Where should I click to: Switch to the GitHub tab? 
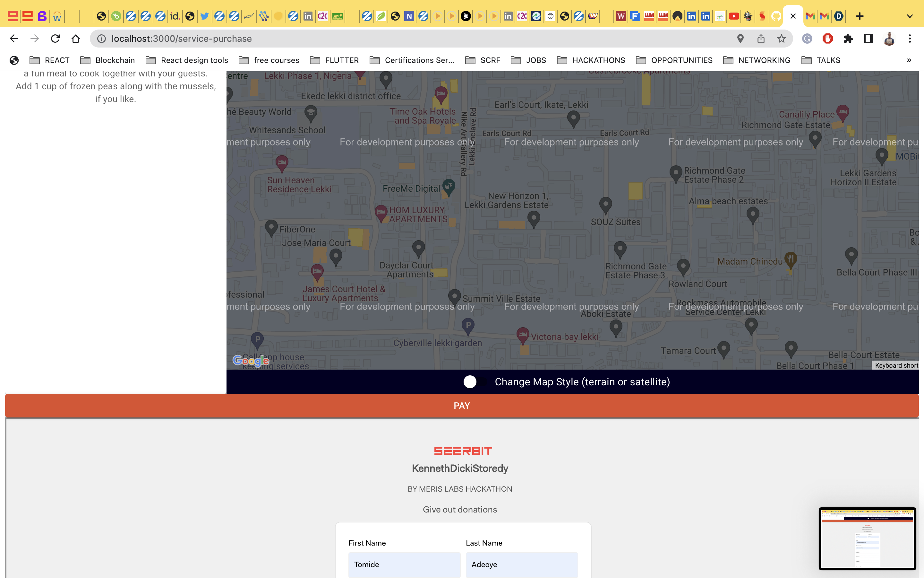(x=776, y=16)
